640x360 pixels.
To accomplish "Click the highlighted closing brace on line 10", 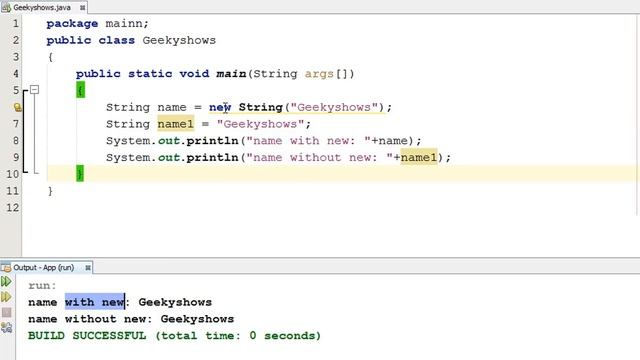I will tap(80, 174).
